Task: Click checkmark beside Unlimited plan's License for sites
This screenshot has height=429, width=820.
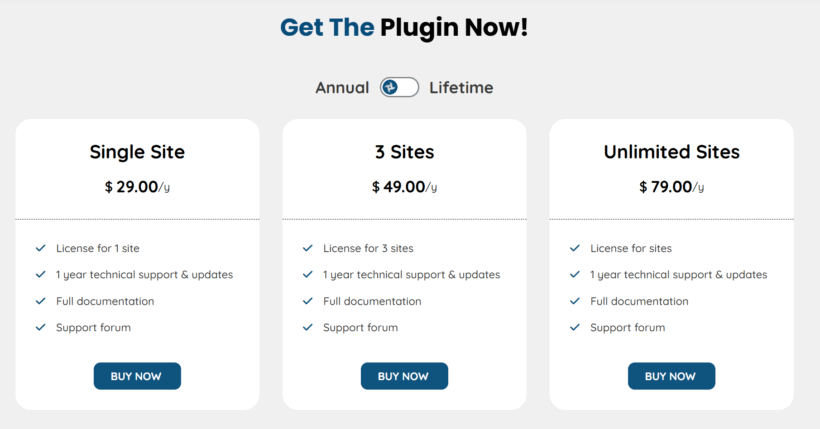Action: click(575, 248)
